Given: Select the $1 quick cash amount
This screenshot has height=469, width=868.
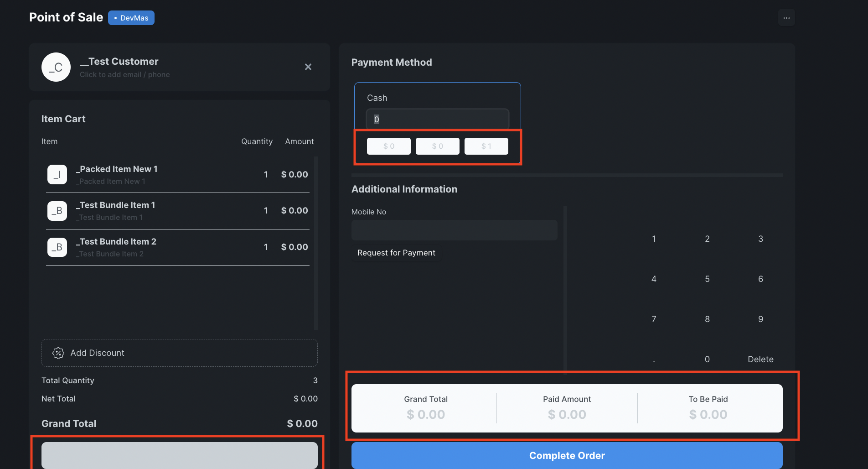Looking at the screenshot, I should 486,146.
